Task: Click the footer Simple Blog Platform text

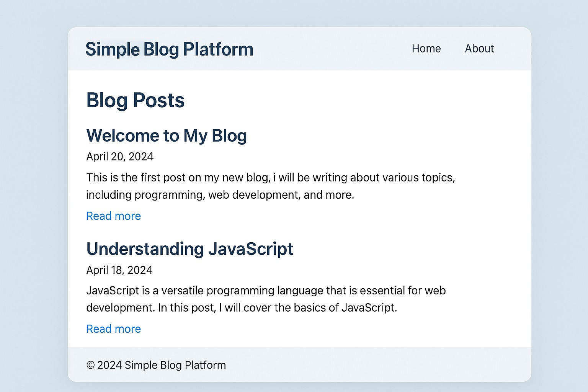Action: [x=156, y=365]
